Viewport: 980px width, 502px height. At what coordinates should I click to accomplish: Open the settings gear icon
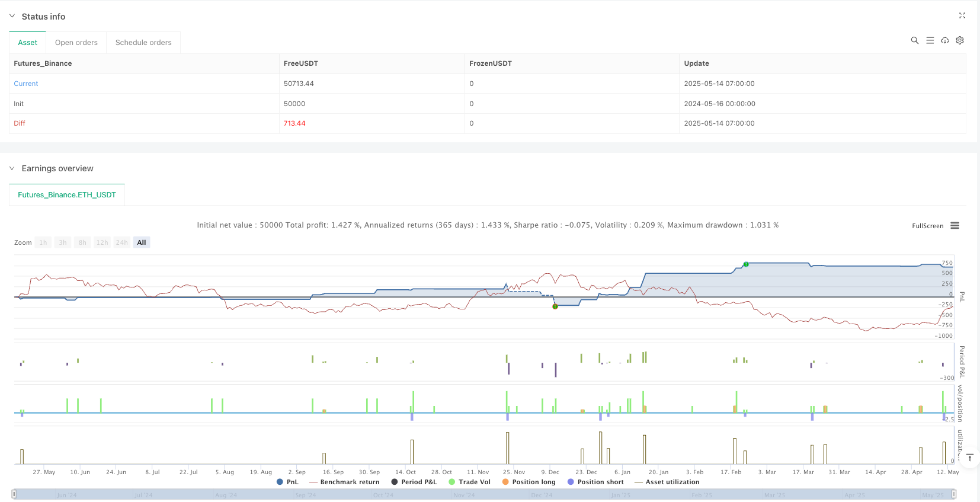[x=960, y=40]
